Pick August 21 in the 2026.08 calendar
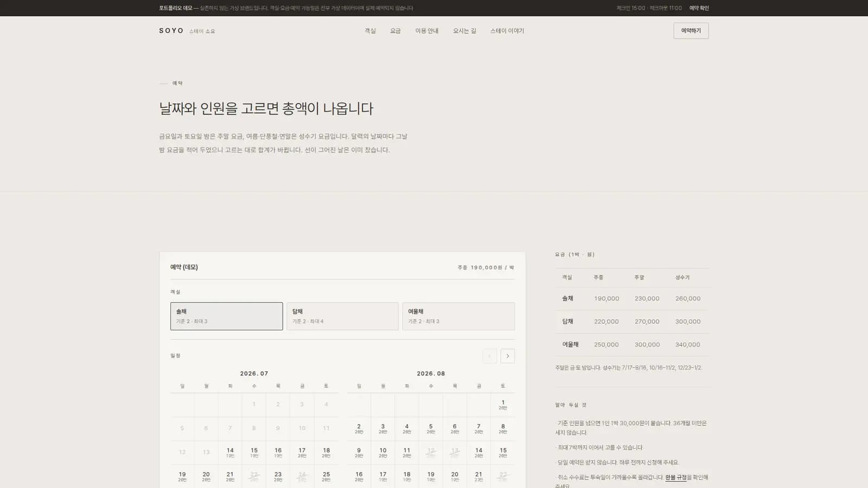This screenshot has height=488, width=868. pos(478,476)
